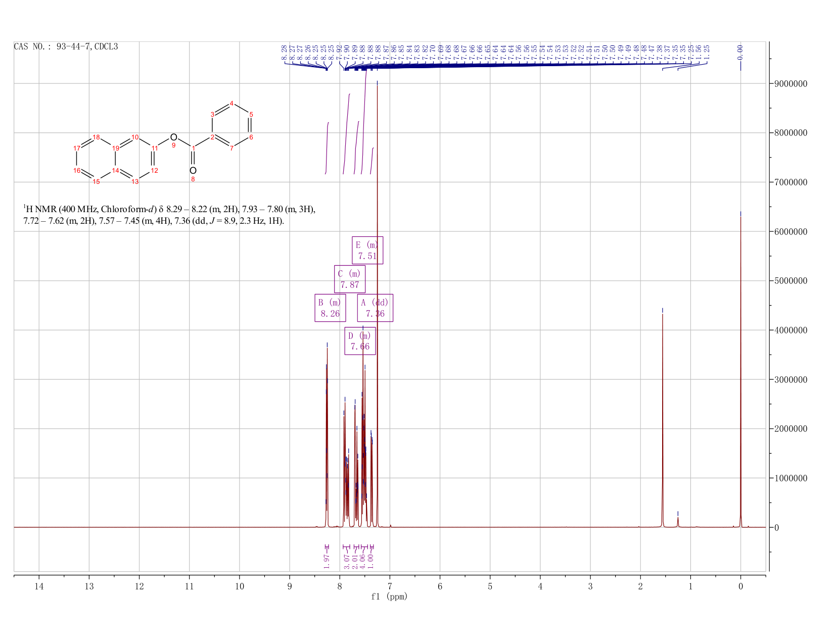Viewport: 834px width, 644px height.
Task: Click the 7 ppm tick label
Action: click(x=390, y=586)
